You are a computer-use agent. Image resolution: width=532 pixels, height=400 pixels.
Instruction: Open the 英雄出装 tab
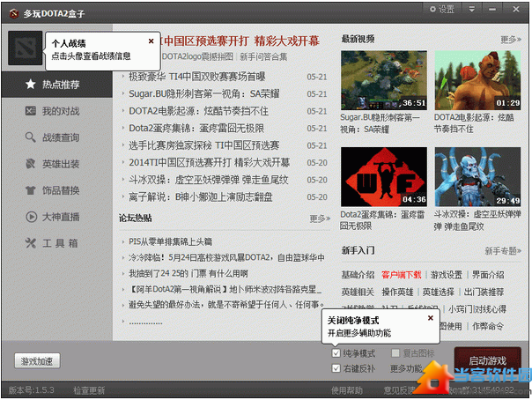(x=57, y=164)
